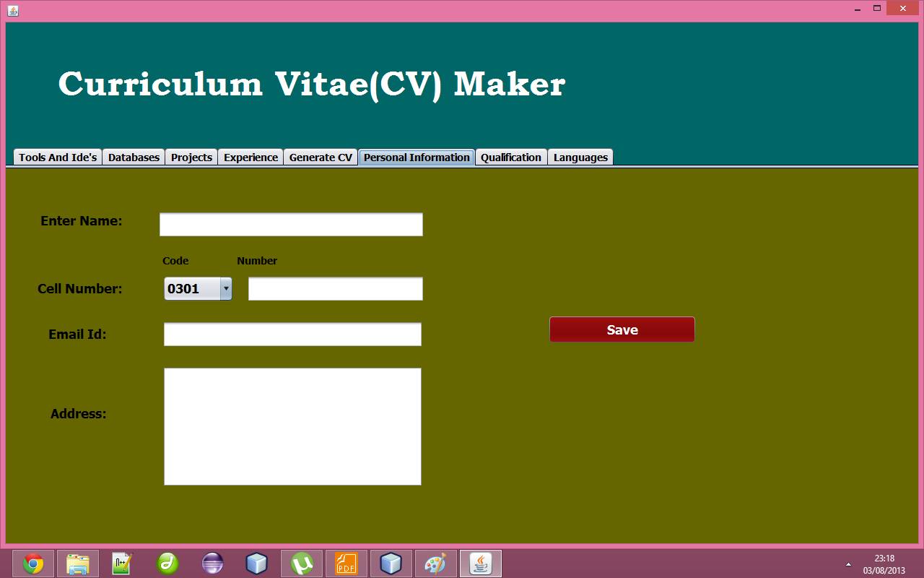924x578 pixels.
Task: Launch Eclipse IDE from the taskbar
Action: (212, 564)
